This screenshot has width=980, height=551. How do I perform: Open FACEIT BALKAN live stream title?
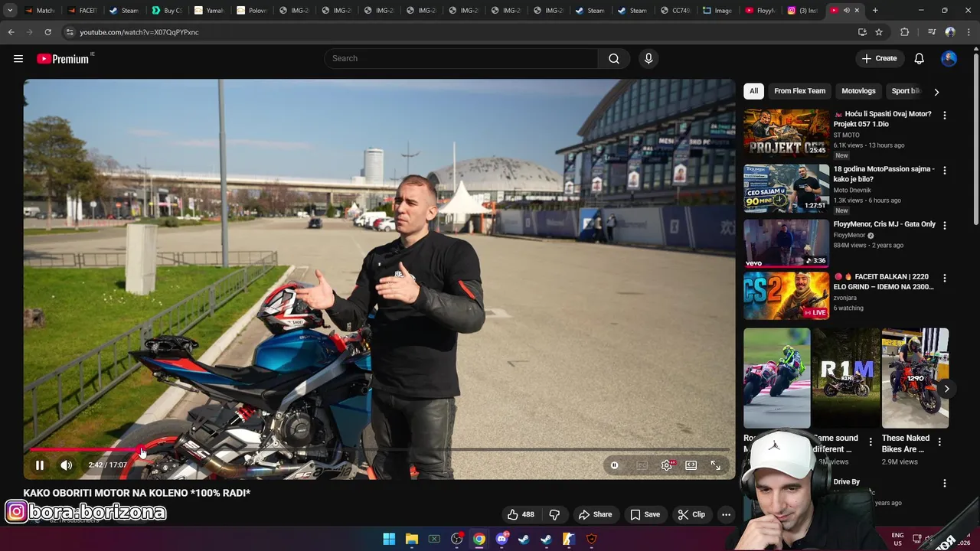[x=884, y=282]
